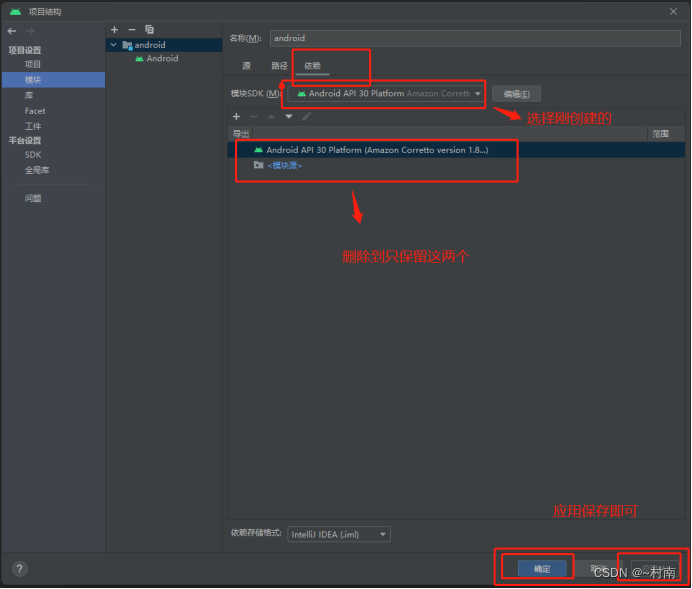The height and width of the screenshot is (589, 692).
Task: Click the 编辑(E) button
Action: 516,94
